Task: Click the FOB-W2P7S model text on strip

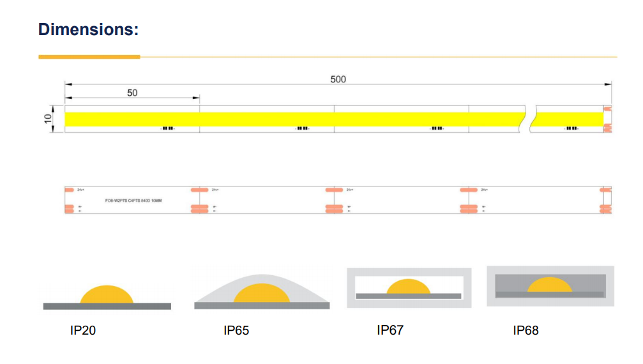Action: pos(133,201)
